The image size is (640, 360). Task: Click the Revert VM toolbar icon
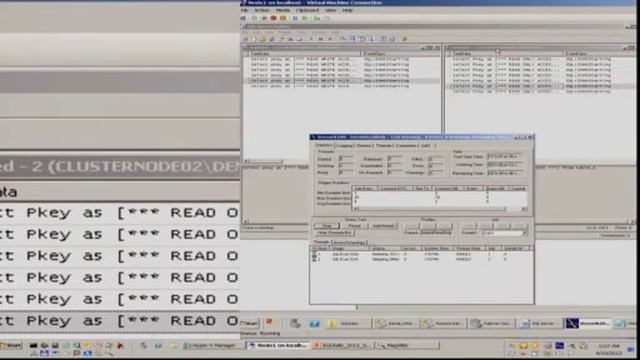pos(326,18)
